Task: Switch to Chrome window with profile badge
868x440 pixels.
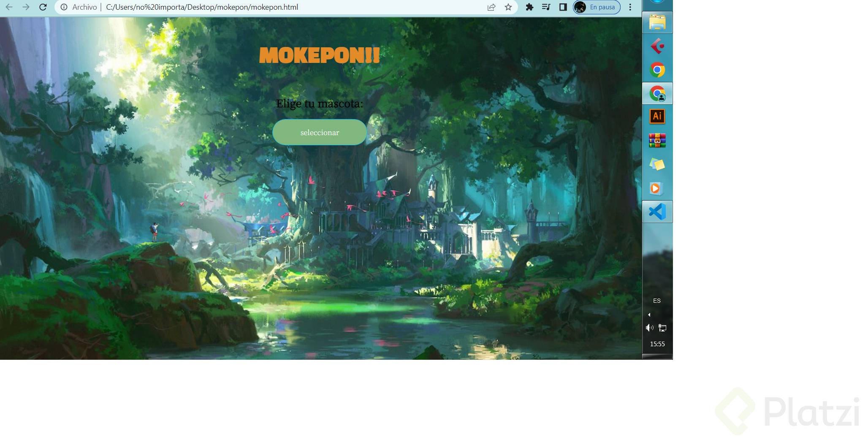Action: tap(657, 93)
